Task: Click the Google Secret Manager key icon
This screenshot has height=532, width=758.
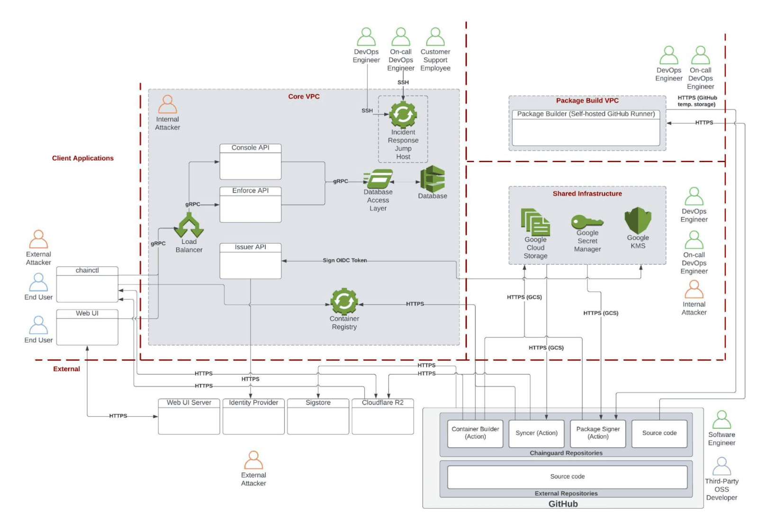Action: tap(587, 222)
